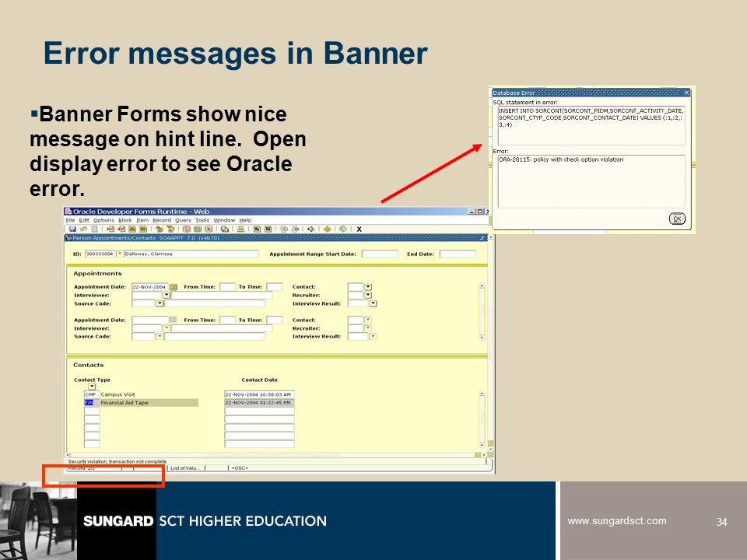Open Recruiter dropdown for 22-NOV-2004 appointment
The image size is (747, 560).
[368, 296]
